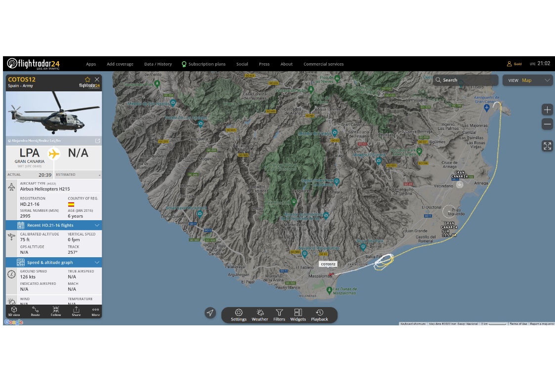This screenshot has height=392, width=555.
Task: Open the helicopter photo in new window icon
Action: tap(97, 141)
